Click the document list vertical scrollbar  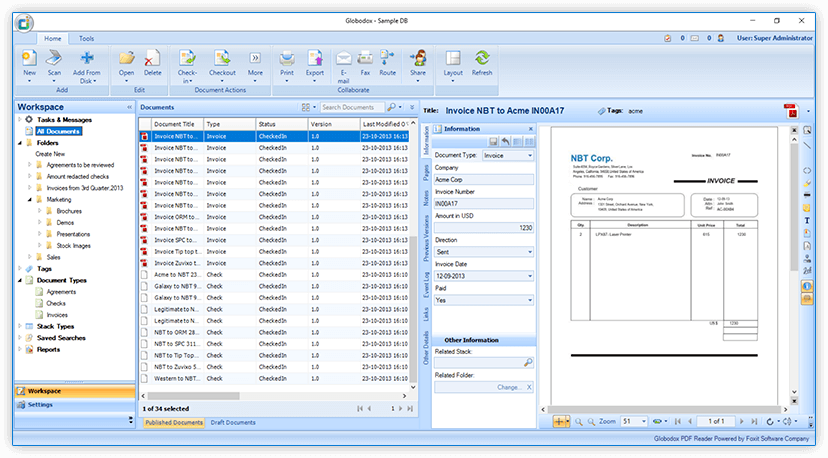[x=413, y=310]
